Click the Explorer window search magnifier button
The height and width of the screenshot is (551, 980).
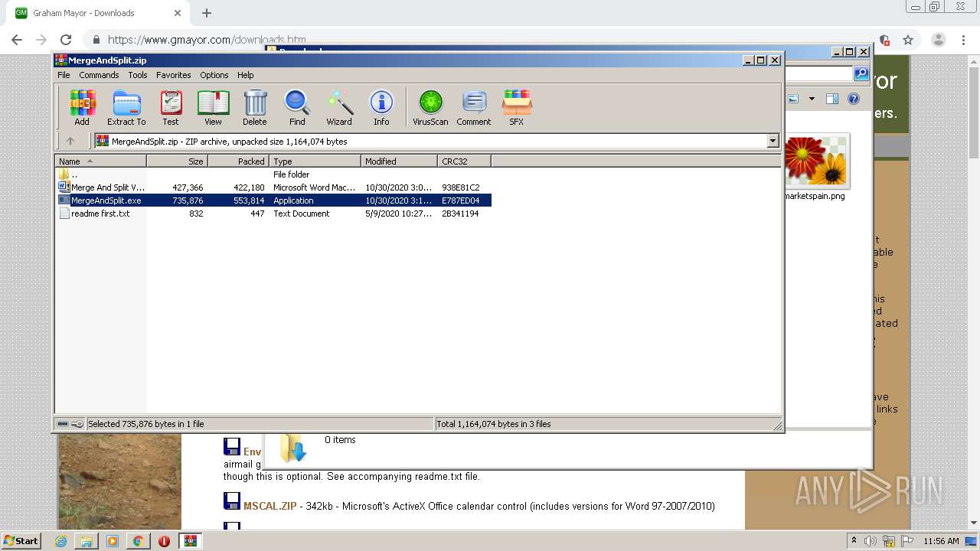pyautogui.click(x=861, y=73)
